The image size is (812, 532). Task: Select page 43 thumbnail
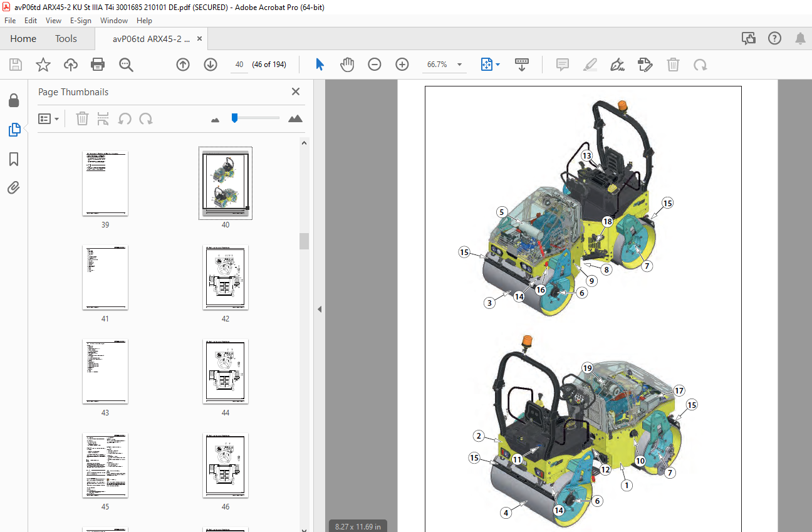click(105, 372)
